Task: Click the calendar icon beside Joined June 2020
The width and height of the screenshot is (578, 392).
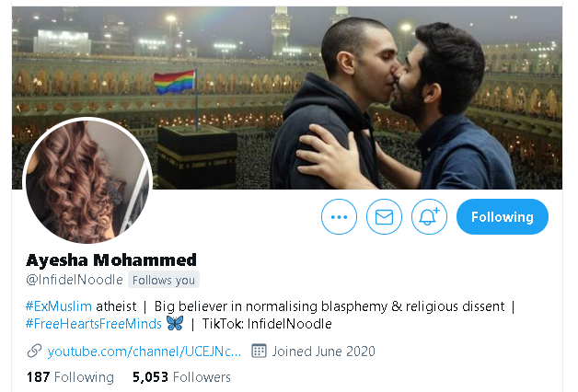Action: tap(259, 351)
